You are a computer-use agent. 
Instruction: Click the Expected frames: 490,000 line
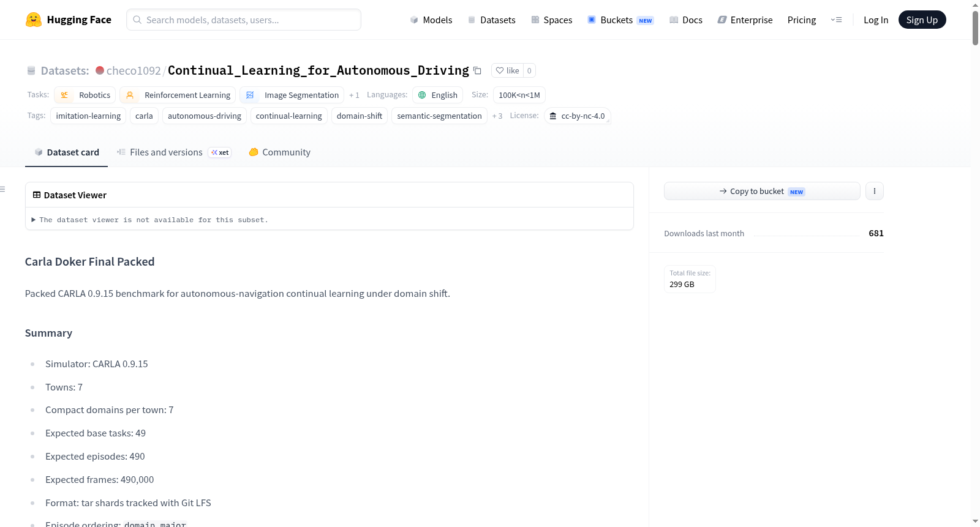point(99,480)
